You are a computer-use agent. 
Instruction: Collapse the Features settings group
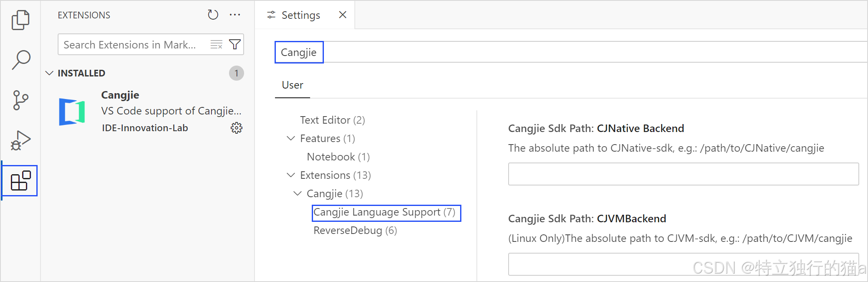(x=290, y=138)
